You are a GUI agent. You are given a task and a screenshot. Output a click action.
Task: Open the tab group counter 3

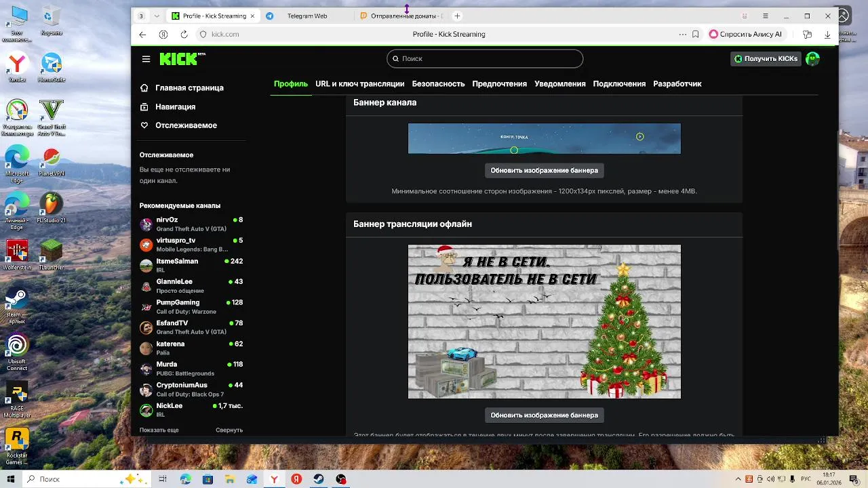(x=141, y=16)
